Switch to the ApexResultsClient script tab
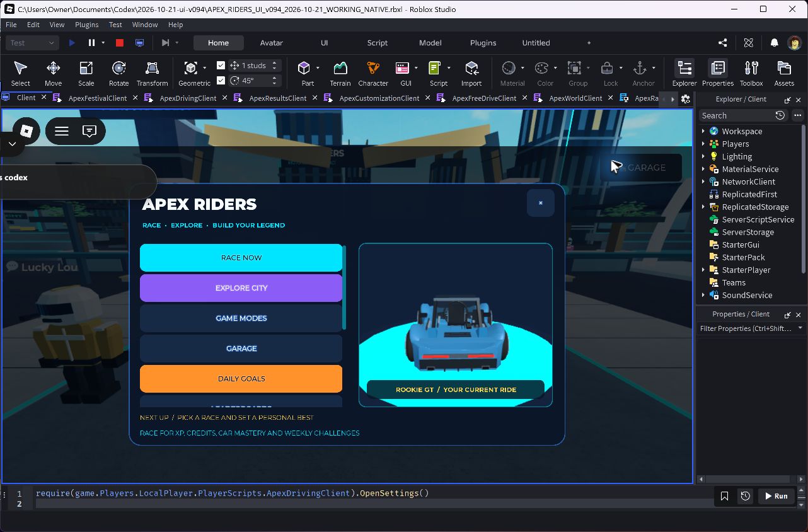Image resolution: width=808 pixels, height=532 pixels. tap(278, 98)
